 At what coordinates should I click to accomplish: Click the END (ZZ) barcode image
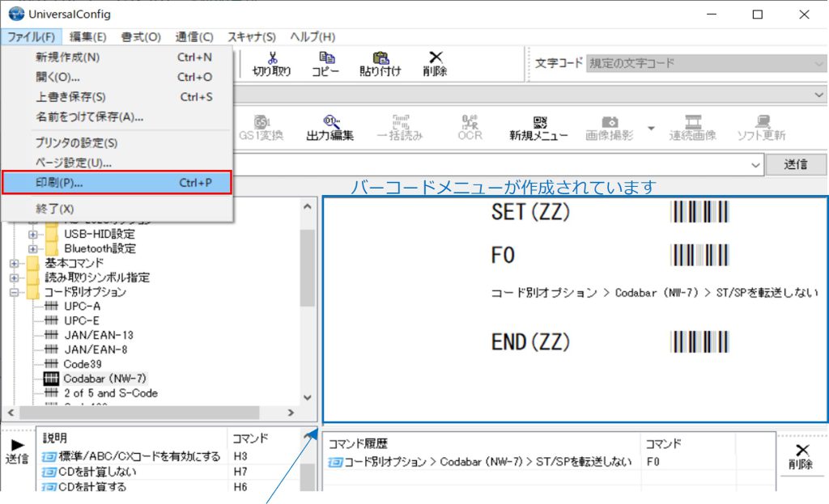[x=699, y=342]
